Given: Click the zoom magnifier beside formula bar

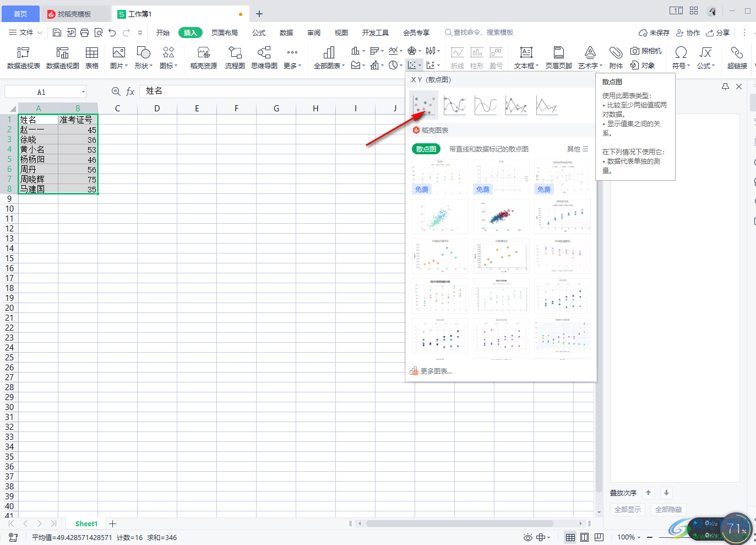Looking at the screenshot, I should point(116,91).
